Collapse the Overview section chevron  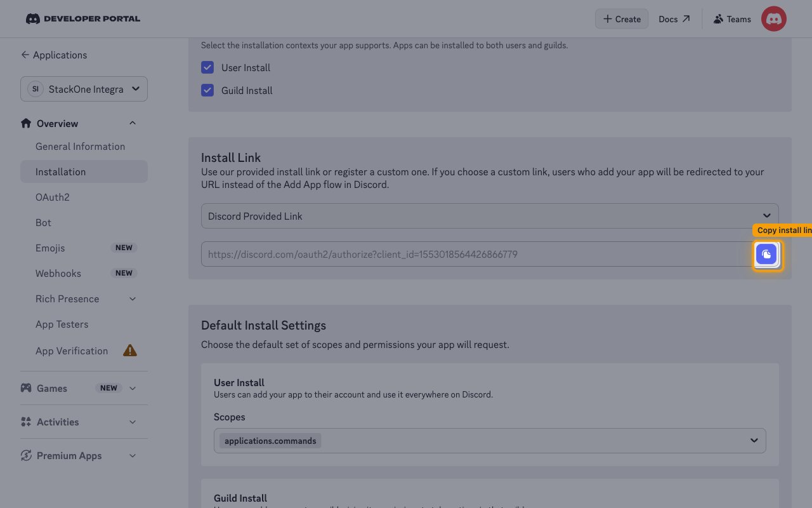(133, 123)
